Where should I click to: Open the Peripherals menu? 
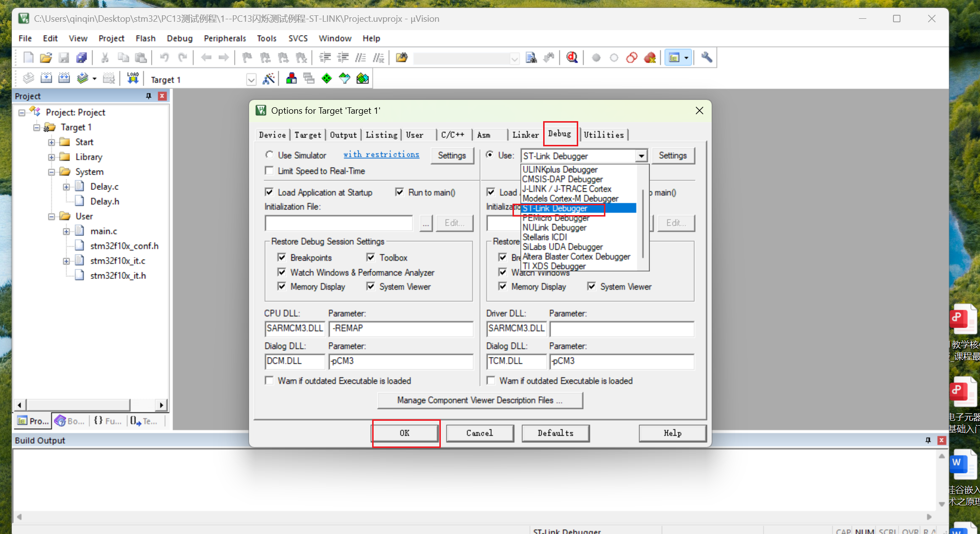[x=225, y=38]
